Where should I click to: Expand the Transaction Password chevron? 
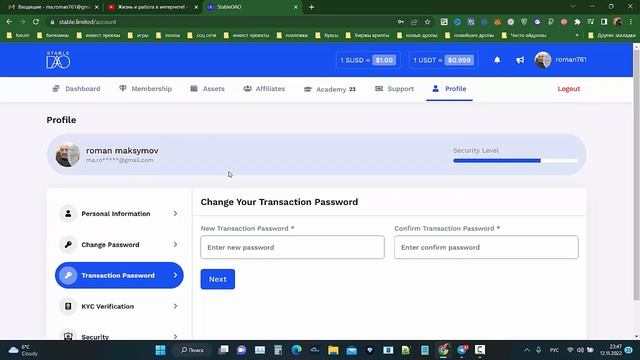175,275
